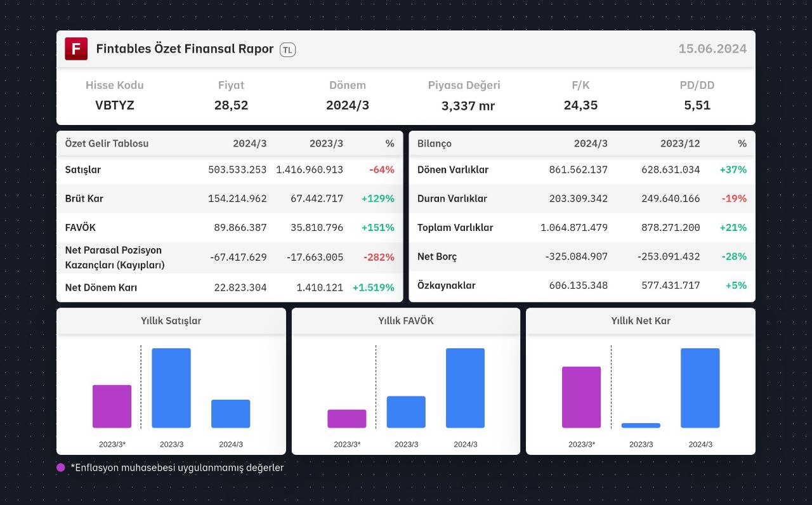Click the price value 28,52
This screenshot has width=812, height=505.
tap(231, 105)
